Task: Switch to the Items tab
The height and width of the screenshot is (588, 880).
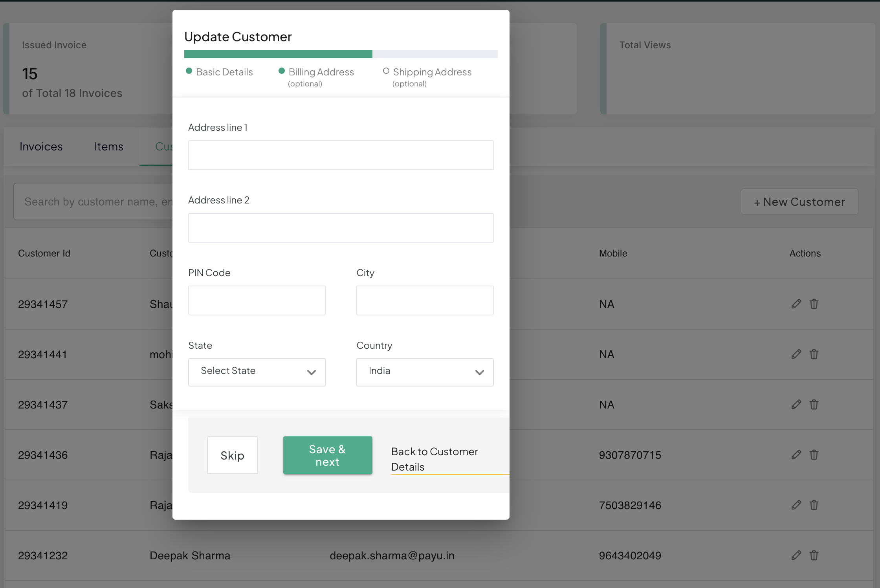Action: (x=109, y=147)
